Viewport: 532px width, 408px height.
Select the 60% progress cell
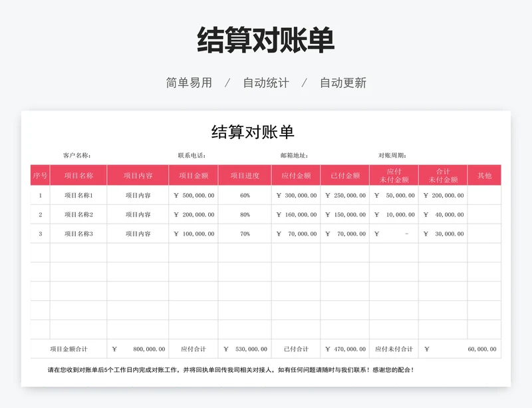[245, 195]
